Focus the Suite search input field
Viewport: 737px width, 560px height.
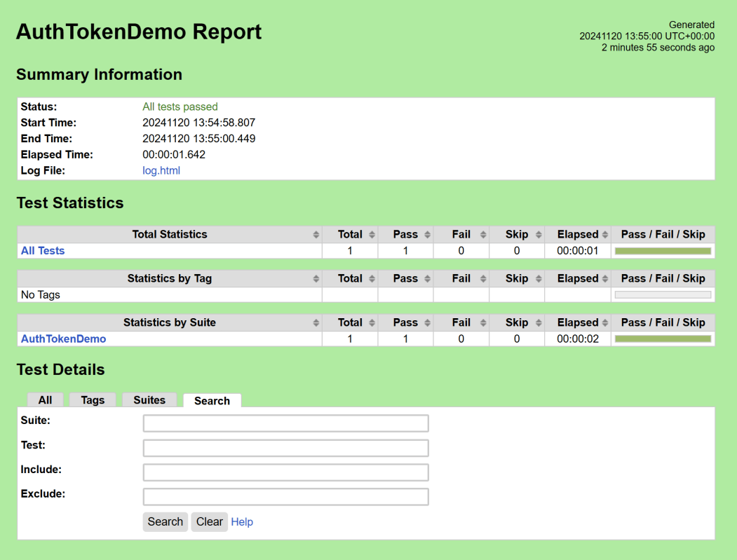click(285, 423)
